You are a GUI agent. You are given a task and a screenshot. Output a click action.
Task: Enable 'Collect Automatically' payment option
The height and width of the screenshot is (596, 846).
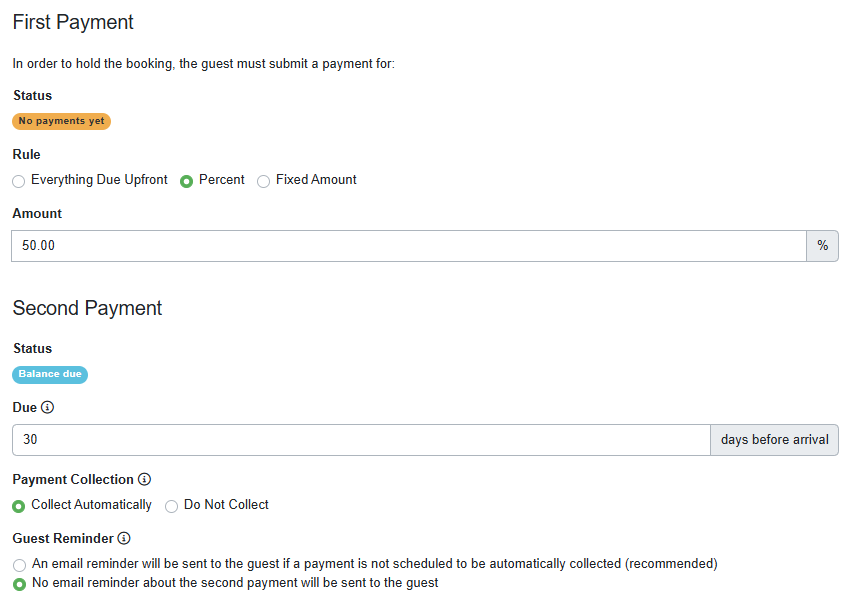coord(17,506)
